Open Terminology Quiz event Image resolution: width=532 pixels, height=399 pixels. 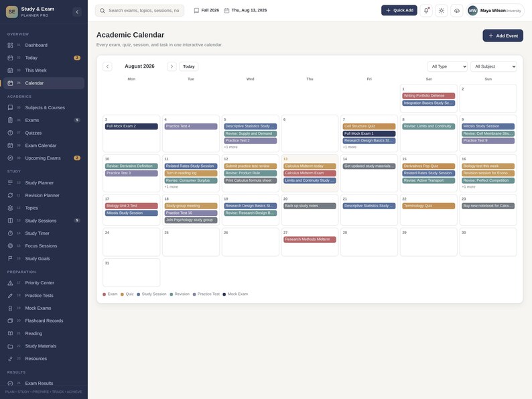(x=429, y=206)
